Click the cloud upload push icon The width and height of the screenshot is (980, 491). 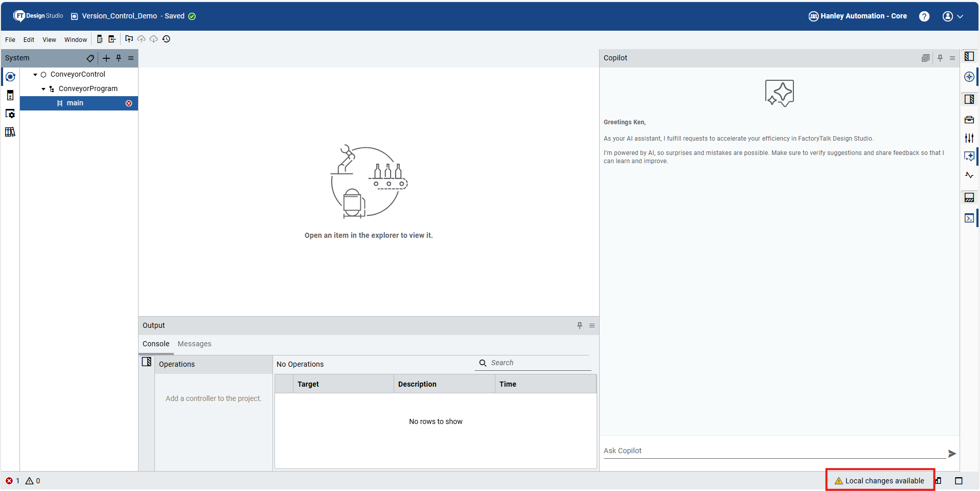(x=142, y=39)
